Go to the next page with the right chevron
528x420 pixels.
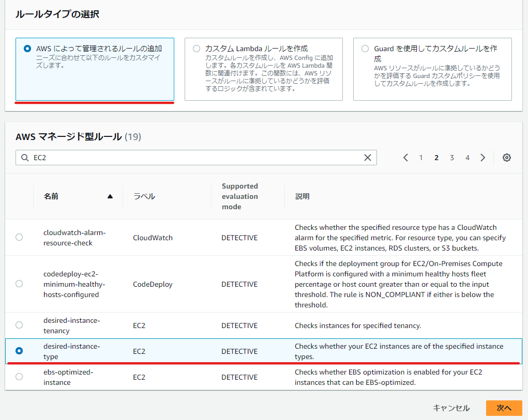(x=482, y=158)
